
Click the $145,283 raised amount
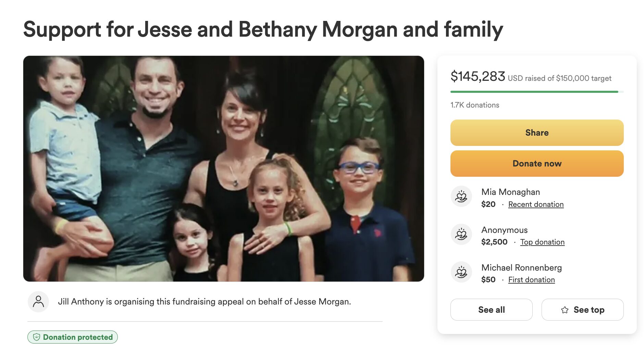coord(478,76)
